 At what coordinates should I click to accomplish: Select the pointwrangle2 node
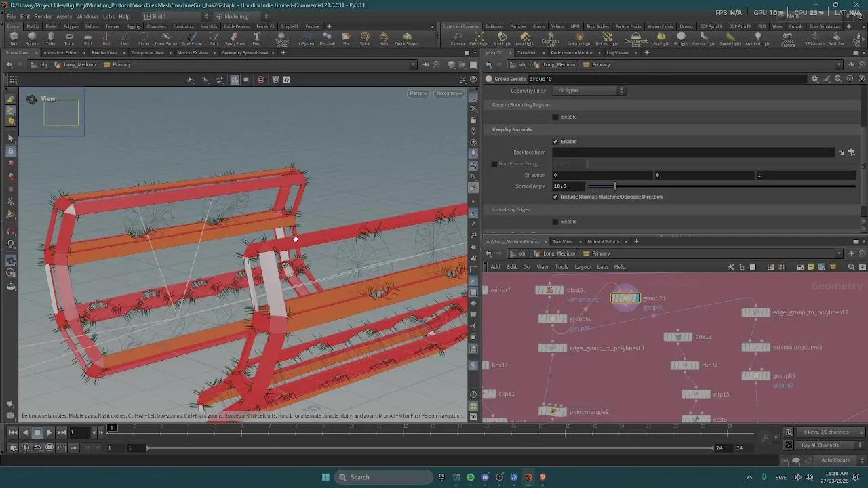[553, 411]
